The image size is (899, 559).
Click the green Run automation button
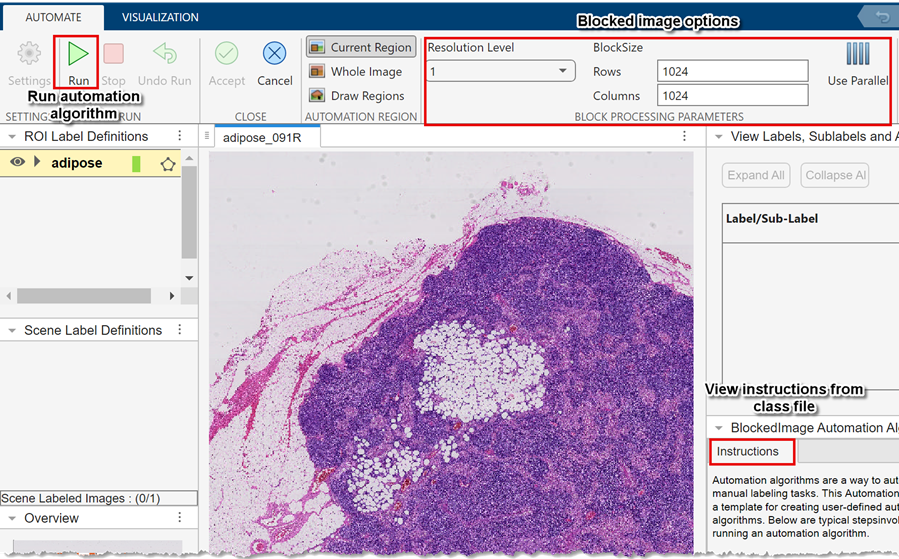point(78,55)
